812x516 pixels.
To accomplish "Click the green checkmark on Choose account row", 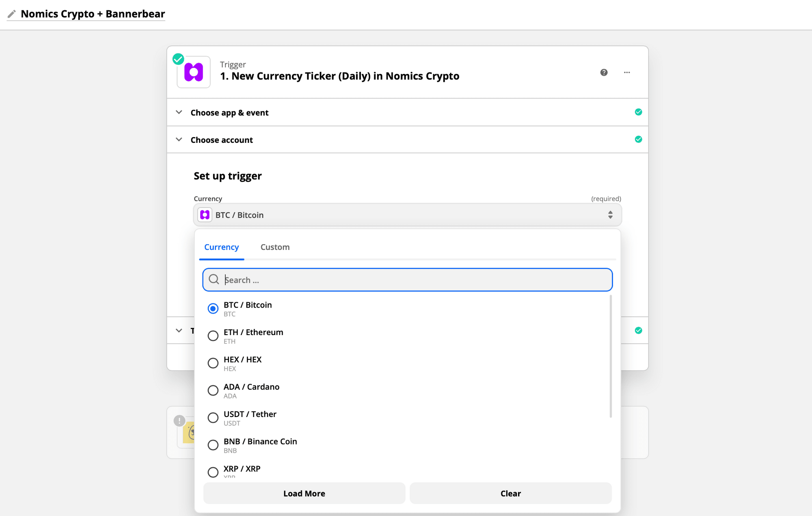I will tap(638, 139).
